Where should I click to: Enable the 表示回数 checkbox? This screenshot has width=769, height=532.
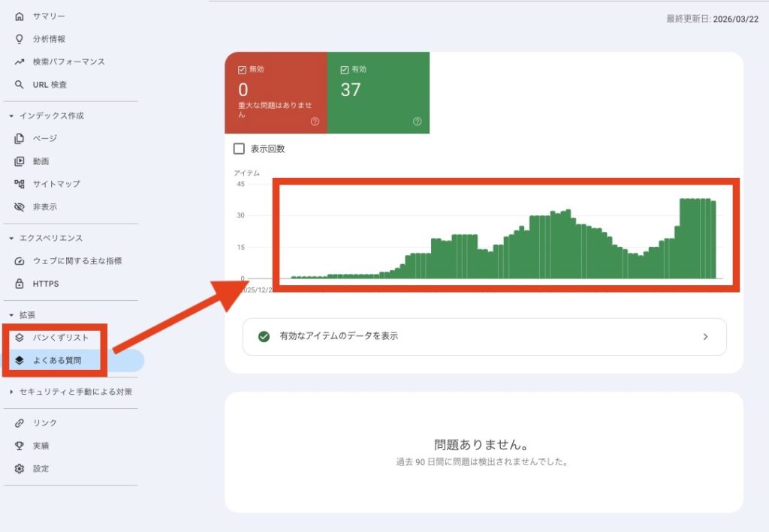239,149
